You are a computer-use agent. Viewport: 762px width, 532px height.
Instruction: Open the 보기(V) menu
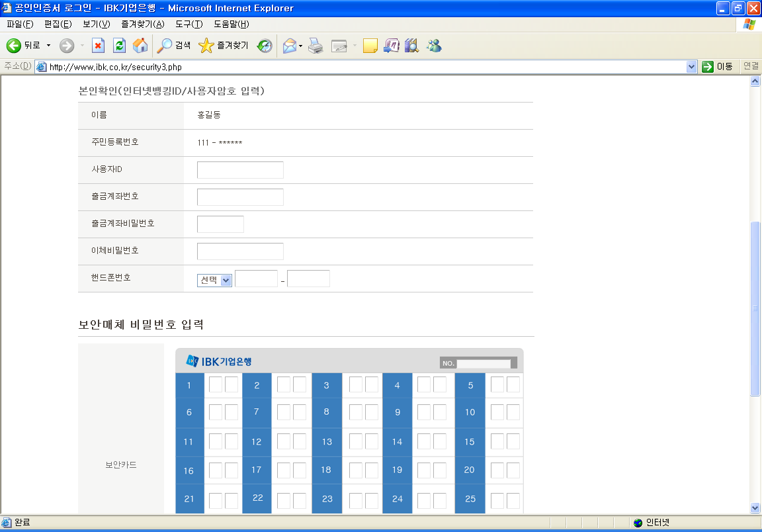96,24
